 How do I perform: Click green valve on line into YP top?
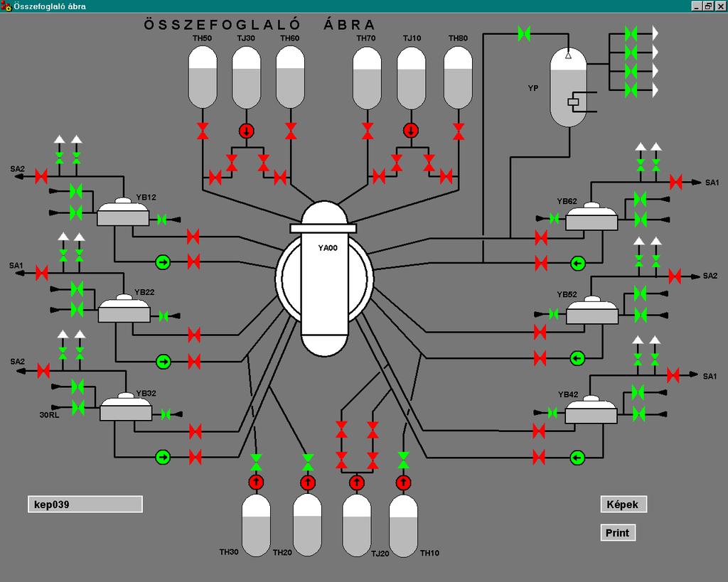(x=524, y=34)
